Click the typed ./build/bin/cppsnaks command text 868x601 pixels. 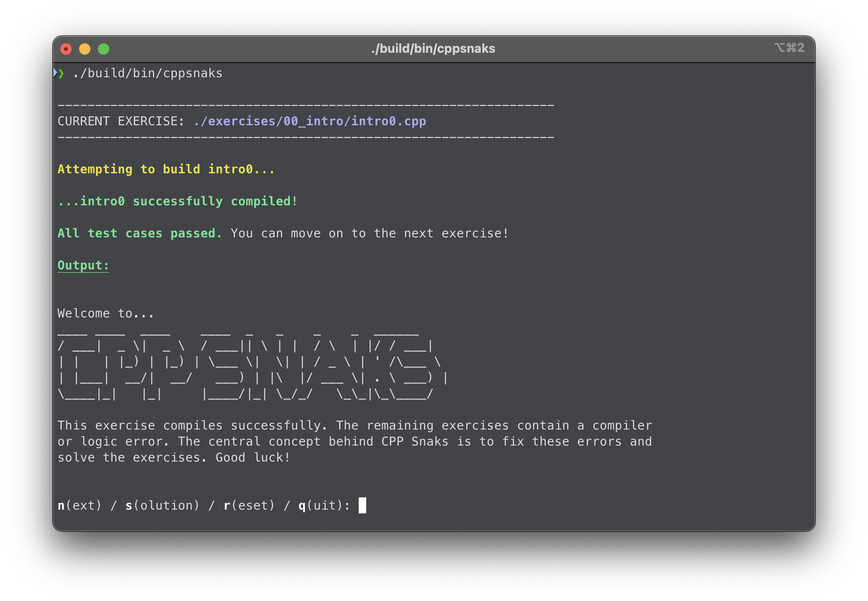coord(147,73)
